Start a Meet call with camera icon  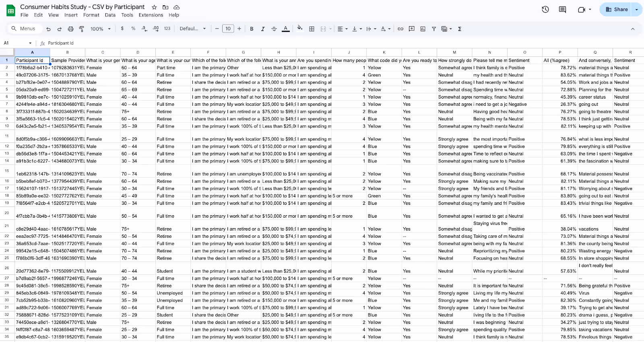582,9
